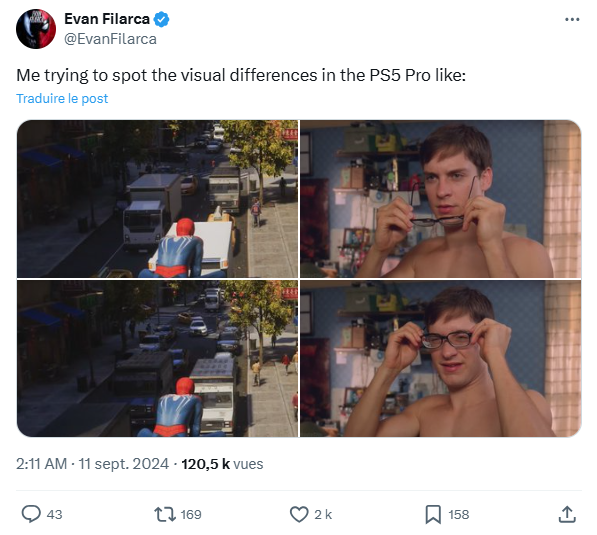The height and width of the screenshot is (535, 597).
Task: Click the retweet arrows icon
Action: click(165, 514)
